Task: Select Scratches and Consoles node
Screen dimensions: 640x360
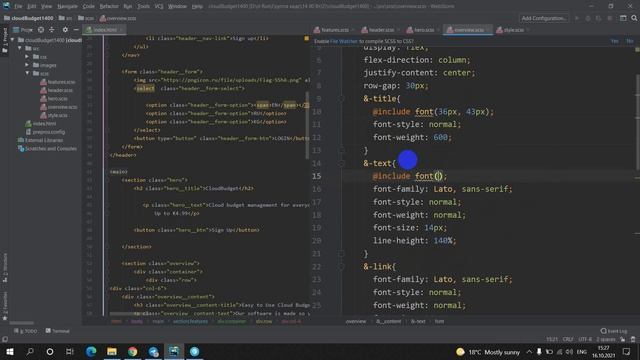Action: tap(47, 149)
